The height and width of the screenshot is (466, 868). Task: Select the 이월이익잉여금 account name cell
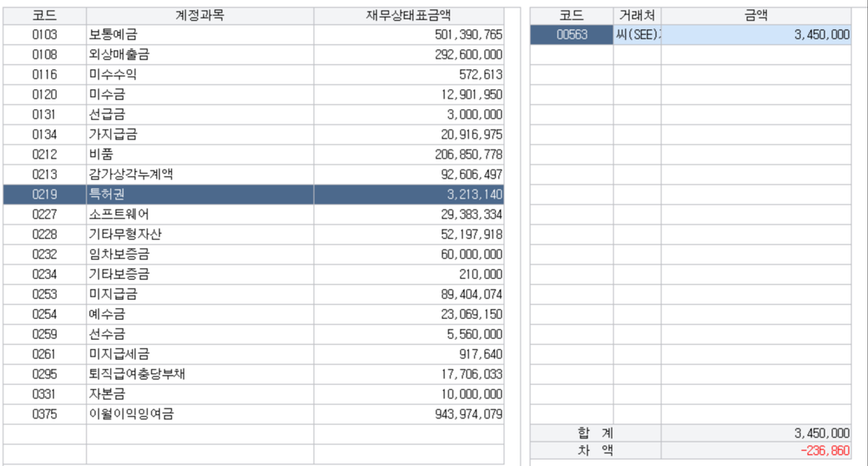(131, 414)
